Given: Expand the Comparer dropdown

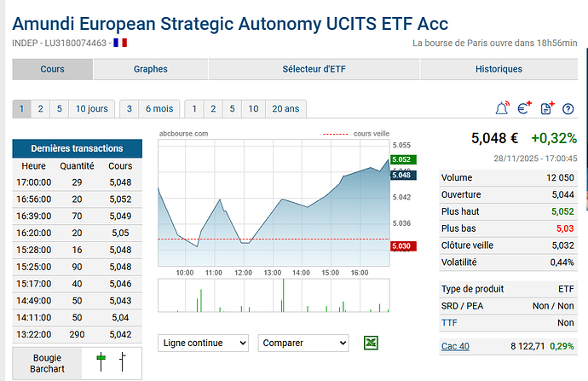Looking at the screenshot, I should pyautogui.click(x=303, y=343).
